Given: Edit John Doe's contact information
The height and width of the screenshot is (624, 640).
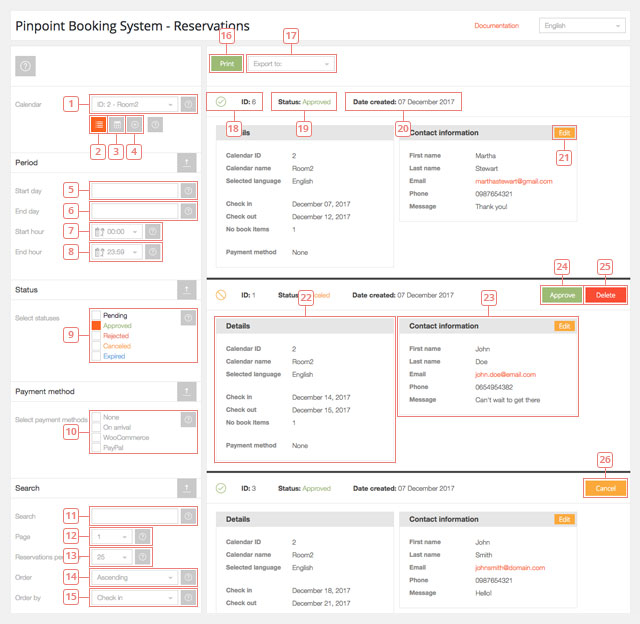Looking at the screenshot, I should 564,326.
